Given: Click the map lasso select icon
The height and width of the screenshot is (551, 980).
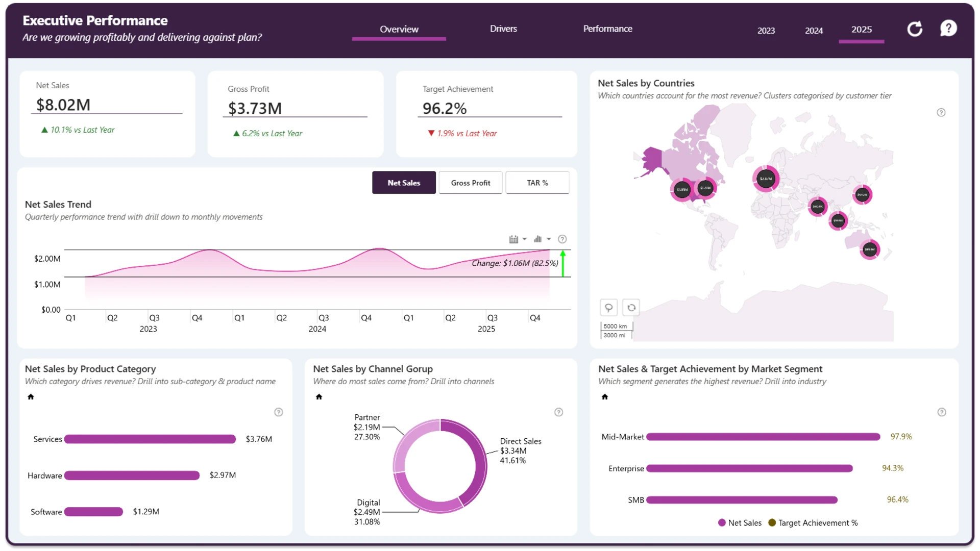Looking at the screenshot, I should coord(609,308).
